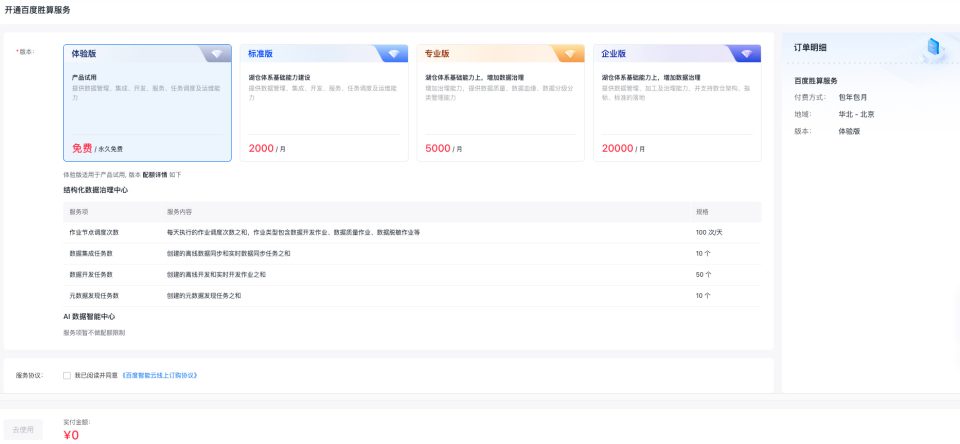Click the orange diamond icon on 专业版 card
The width and height of the screenshot is (960, 444).
570,54
